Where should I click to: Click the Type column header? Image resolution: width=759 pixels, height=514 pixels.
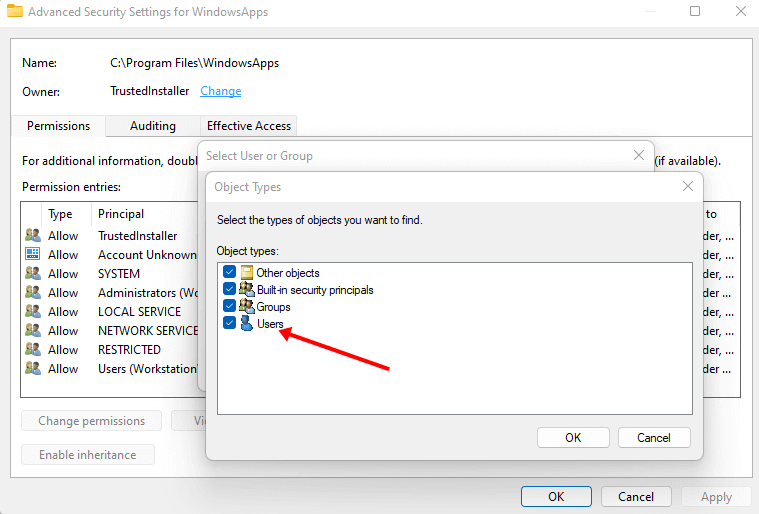(66, 214)
